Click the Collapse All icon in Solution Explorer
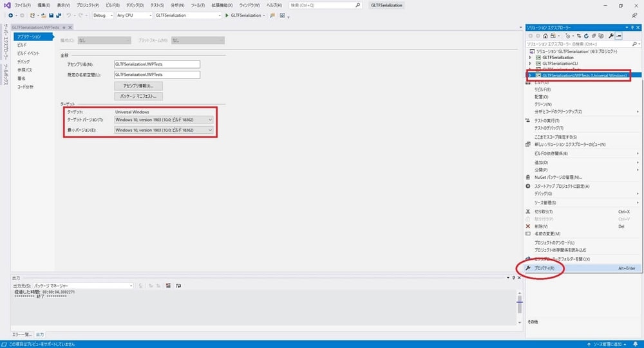The width and height of the screenshot is (644, 348). coord(594,36)
